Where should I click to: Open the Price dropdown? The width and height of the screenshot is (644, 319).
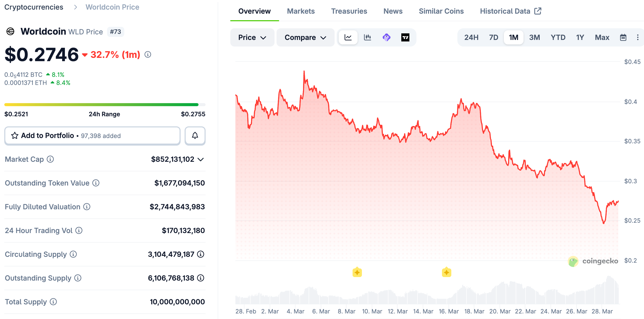tap(252, 37)
